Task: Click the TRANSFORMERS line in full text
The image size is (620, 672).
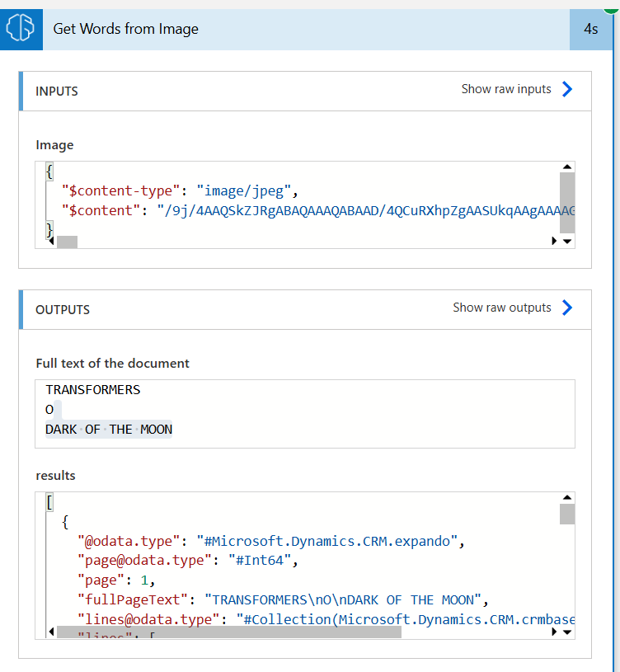Action: pos(93,389)
